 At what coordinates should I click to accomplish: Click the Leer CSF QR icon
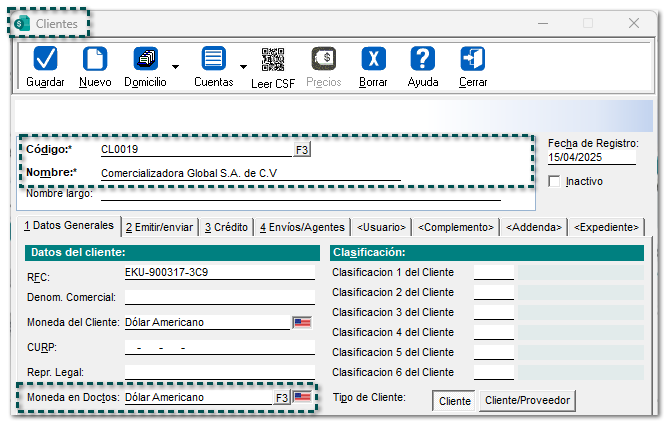[272, 61]
